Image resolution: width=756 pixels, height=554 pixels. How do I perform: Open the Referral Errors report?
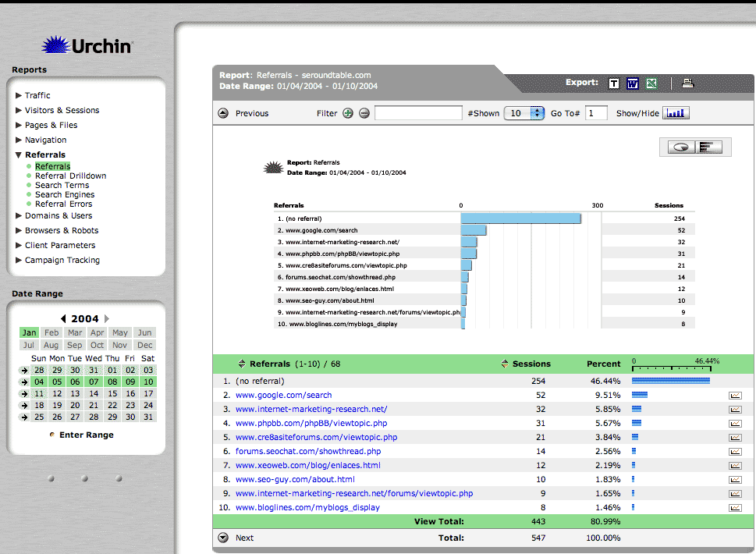coord(63,204)
